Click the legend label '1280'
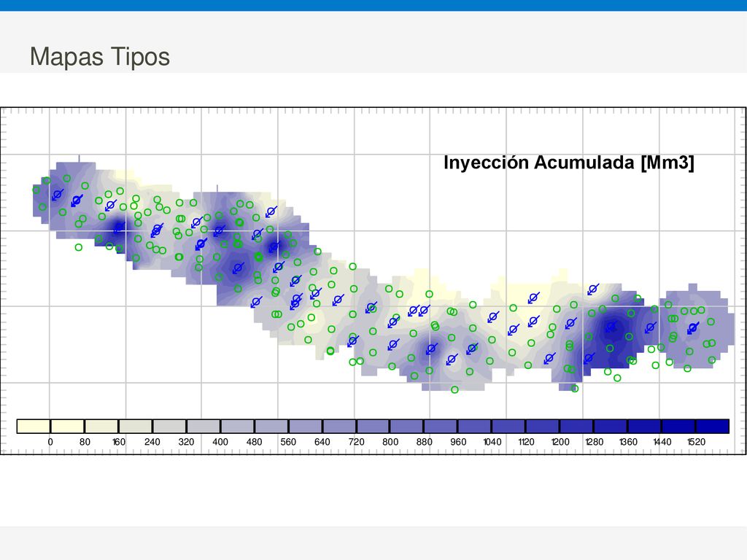The width and height of the screenshot is (747, 560). (x=594, y=442)
